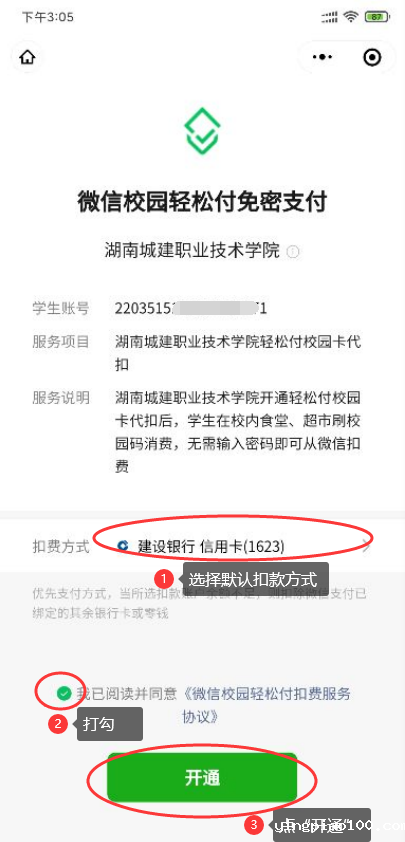Tap the 微信校园轻松付免密支付 title
Screen dimensions: 405x842
(x=202, y=202)
